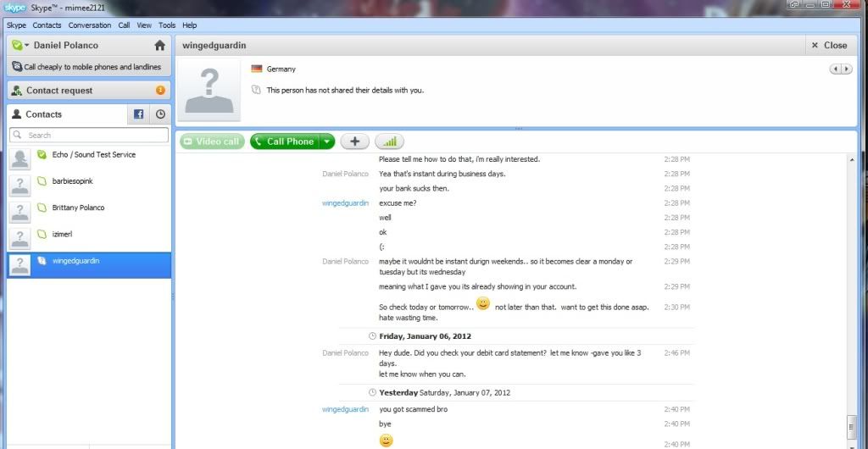This screenshot has height=449, width=868.
Task: Check the call quality signal bars button
Action: [x=390, y=141]
